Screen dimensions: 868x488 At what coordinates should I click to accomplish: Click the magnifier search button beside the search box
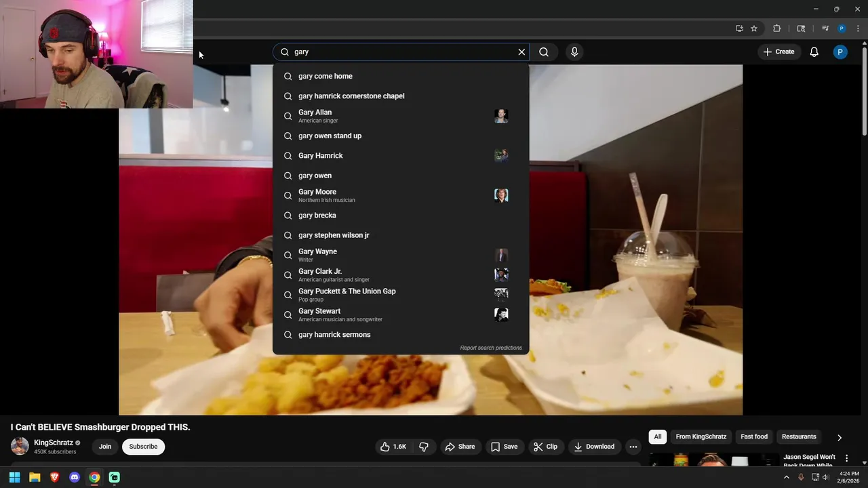[544, 52]
